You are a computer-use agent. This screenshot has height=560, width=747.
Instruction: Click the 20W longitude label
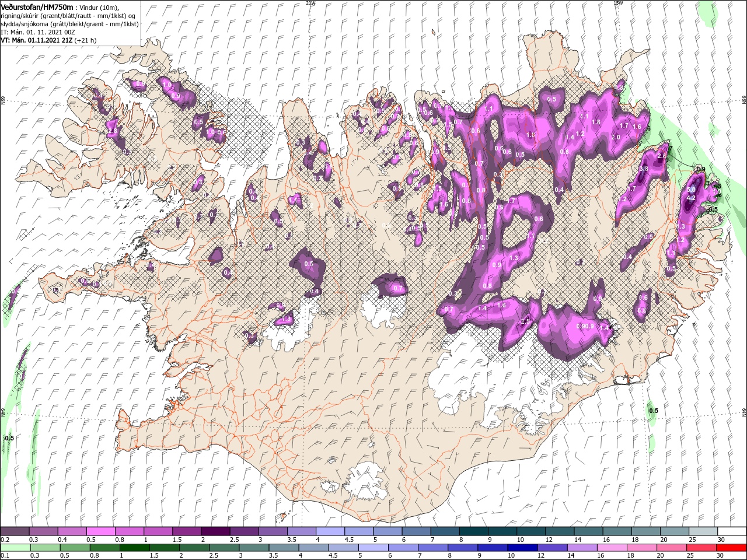click(x=310, y=2)
